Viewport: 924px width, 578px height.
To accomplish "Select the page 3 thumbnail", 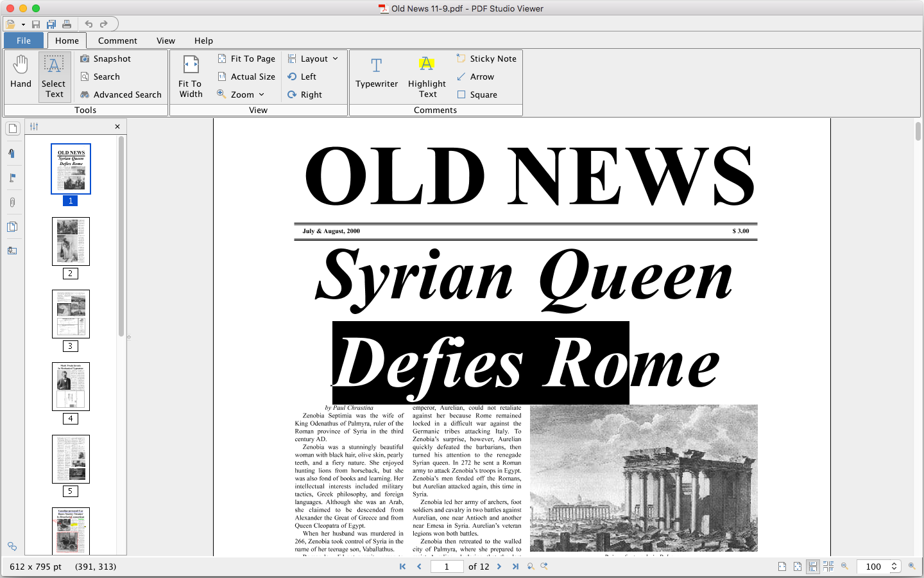I will click(x=71, y=314).
